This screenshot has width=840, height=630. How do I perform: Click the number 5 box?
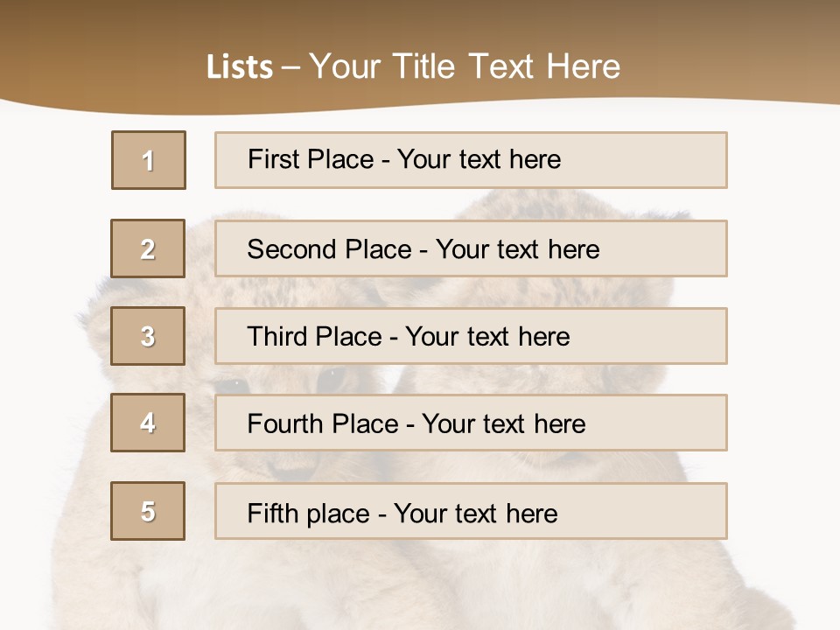click(148, 511)
